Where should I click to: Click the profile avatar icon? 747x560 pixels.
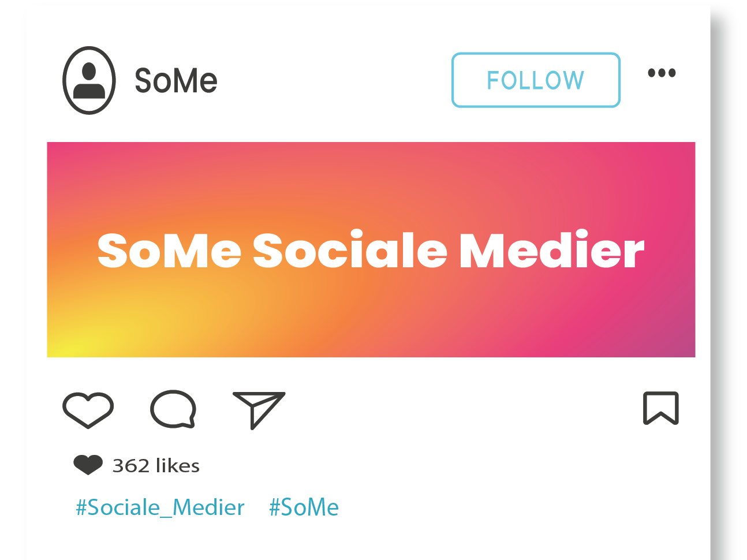(x=89, y=80)
